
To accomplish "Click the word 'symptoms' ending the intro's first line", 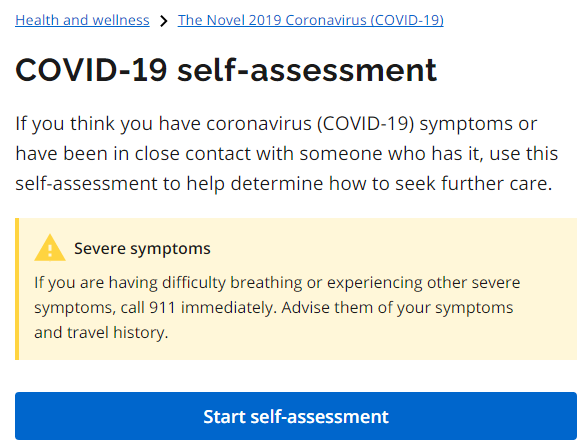I will pos(466,125).
